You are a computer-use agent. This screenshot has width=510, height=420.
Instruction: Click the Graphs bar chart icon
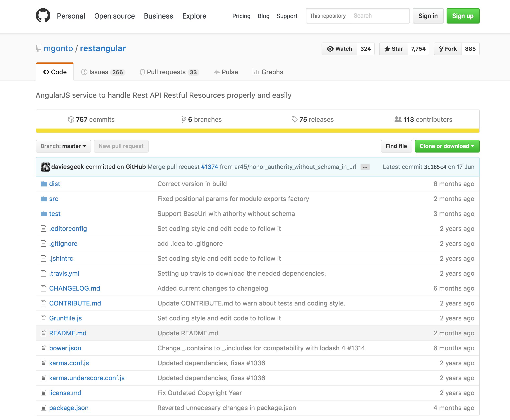click(256, 72)
